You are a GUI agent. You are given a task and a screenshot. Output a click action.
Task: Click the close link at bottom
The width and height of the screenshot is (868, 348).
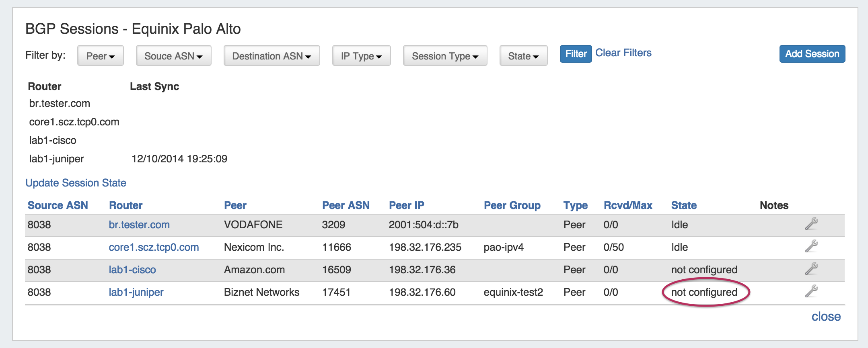[826, 317]
